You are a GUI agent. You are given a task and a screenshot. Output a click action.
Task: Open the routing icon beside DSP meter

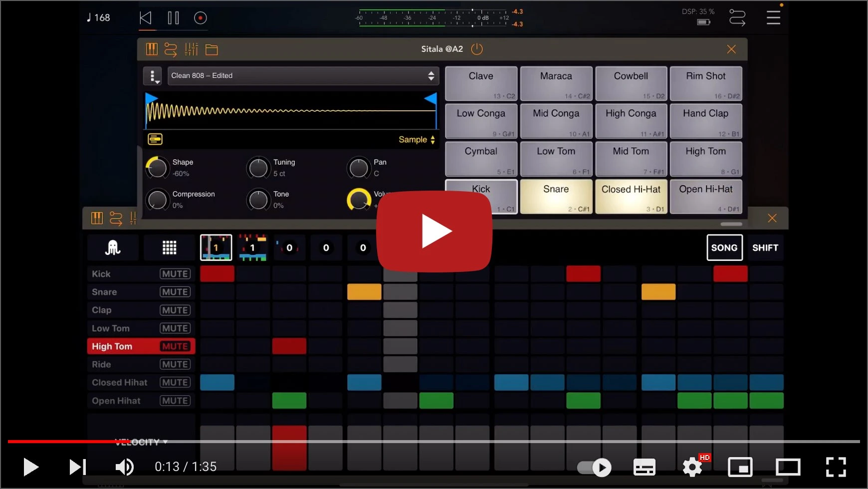(737, 18)
